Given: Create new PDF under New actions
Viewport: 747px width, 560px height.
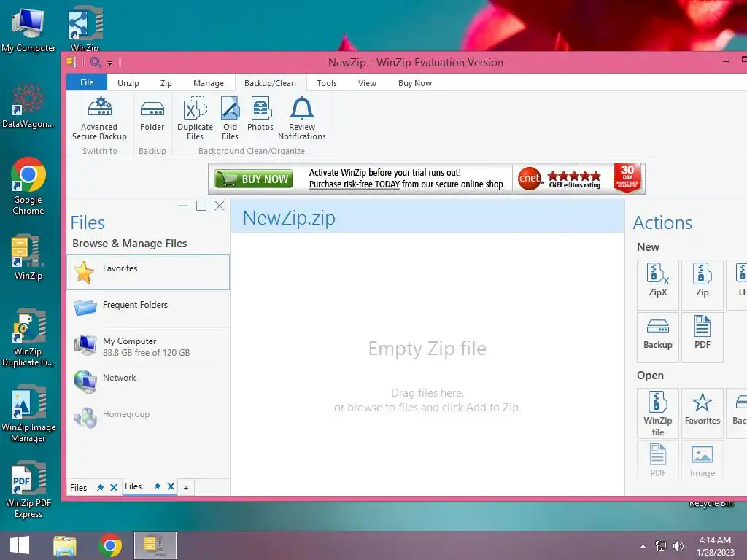Looking at the screenshot, I should (703, 337).
